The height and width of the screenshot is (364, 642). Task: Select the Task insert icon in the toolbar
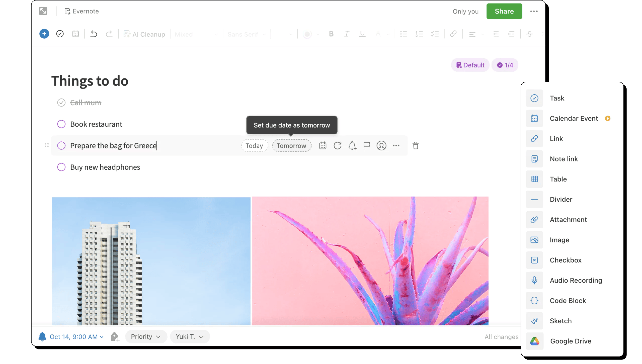click(60, 34)
